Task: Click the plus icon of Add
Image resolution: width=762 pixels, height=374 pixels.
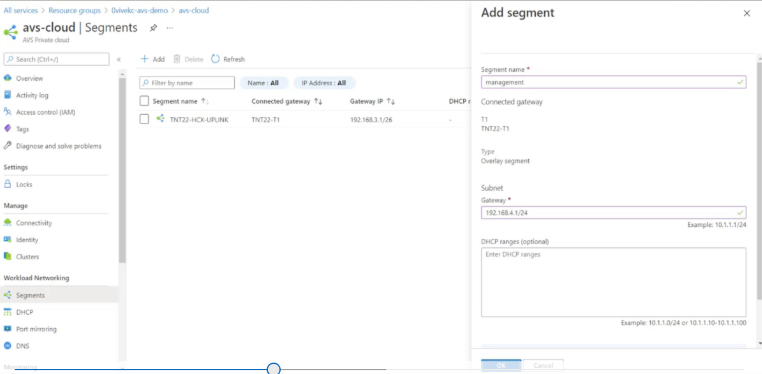Action: coord(144,59)
